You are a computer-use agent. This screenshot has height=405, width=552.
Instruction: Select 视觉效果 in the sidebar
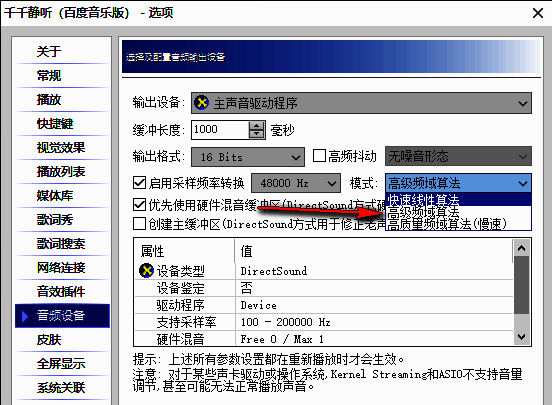(61, 148)
